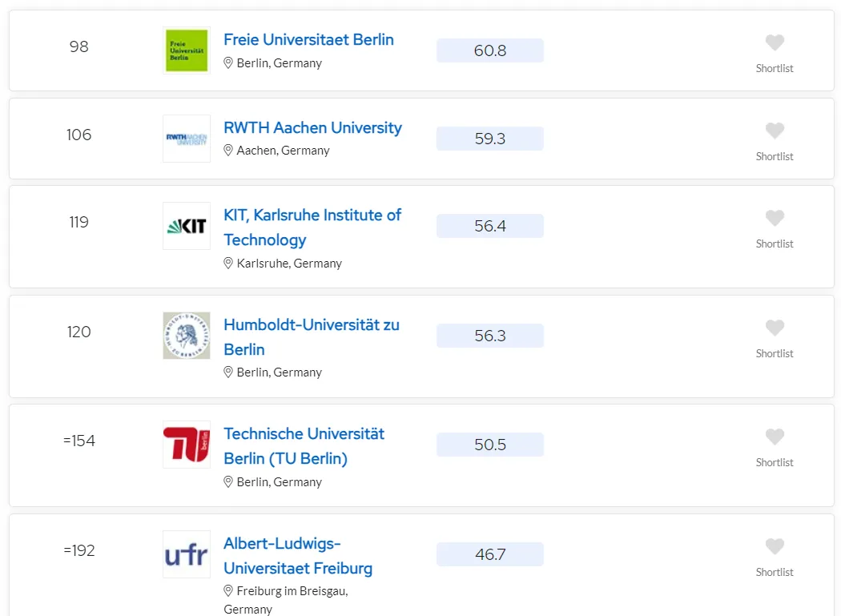Open Freie Universitaet Berlin link
The height and width of the screenshot is (616, 841).
point(308,40)
